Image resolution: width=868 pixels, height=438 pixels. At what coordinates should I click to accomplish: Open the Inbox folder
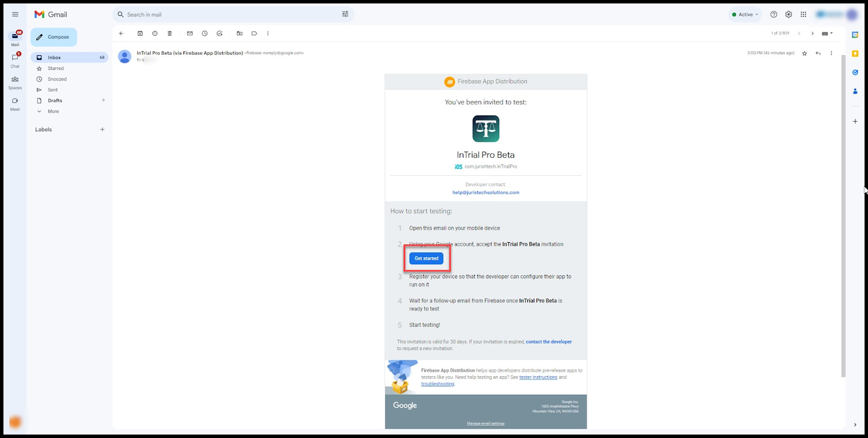click(x=54, y=58)
